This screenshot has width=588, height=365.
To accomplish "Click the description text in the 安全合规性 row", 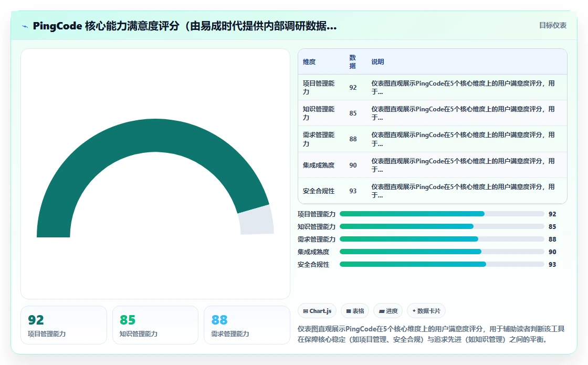I will [x=463, y=191].
